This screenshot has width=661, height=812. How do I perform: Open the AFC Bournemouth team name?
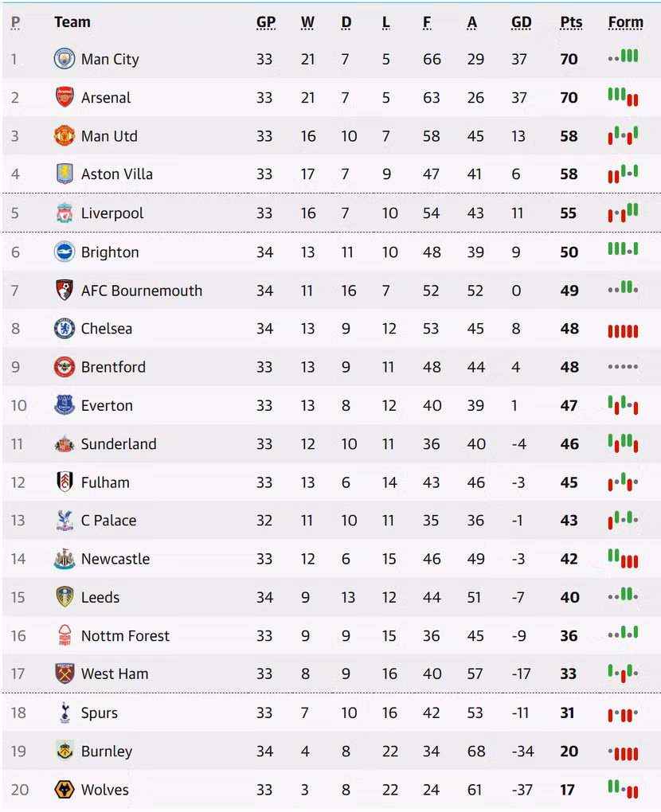pos(141,291)
